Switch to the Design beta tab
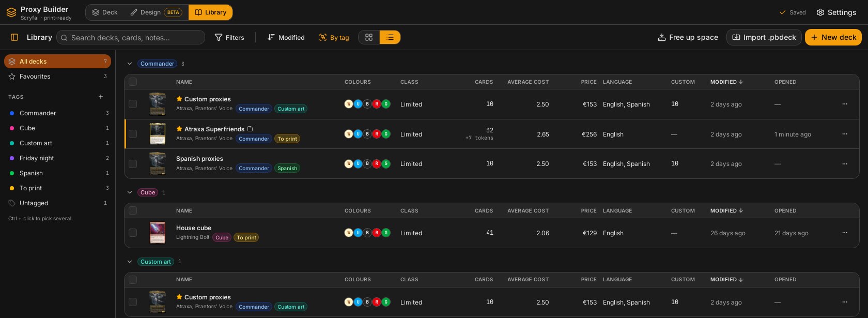Screen dimensions: 868x318 [156, 12]
